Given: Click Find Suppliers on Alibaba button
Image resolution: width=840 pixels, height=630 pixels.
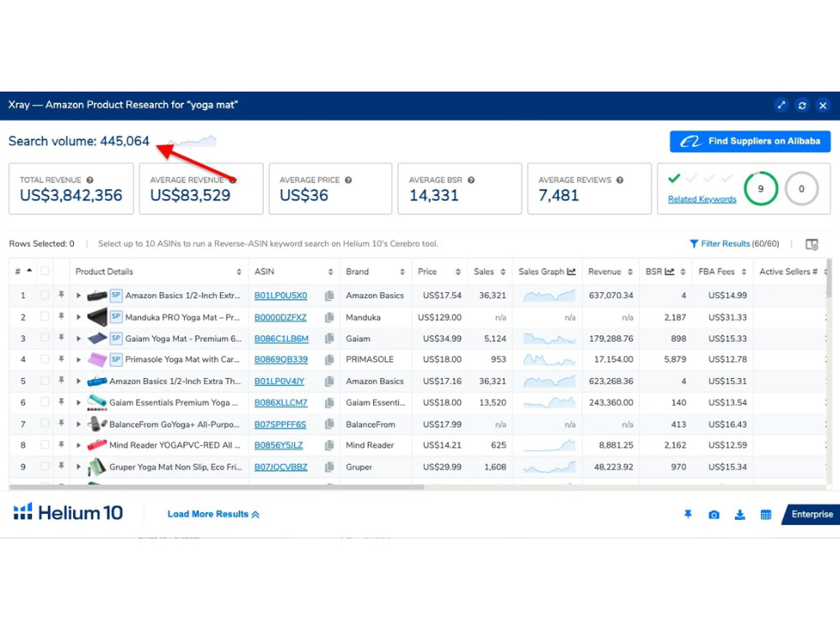Looking at the screenshot, I should 750,141.
